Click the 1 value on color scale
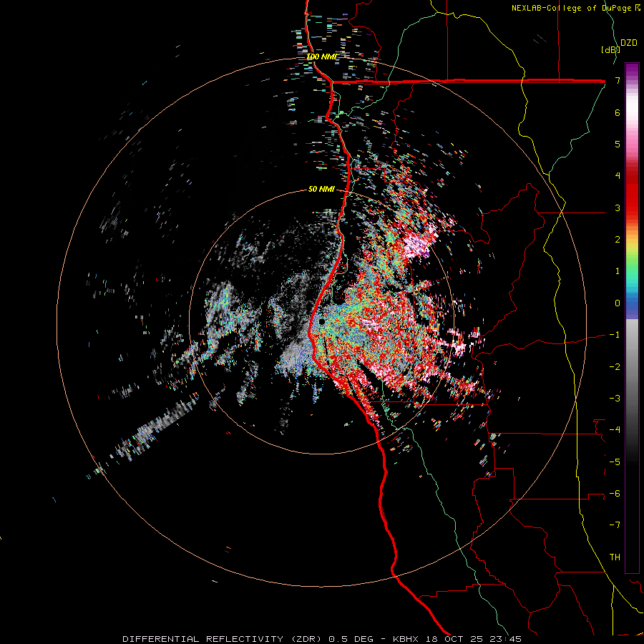Image resolution: width=644 pixels, height=644 pixels. 618,271
